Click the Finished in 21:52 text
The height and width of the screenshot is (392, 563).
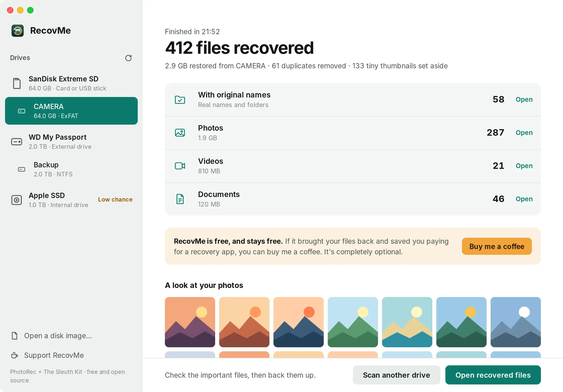click(x=192, y=32)
